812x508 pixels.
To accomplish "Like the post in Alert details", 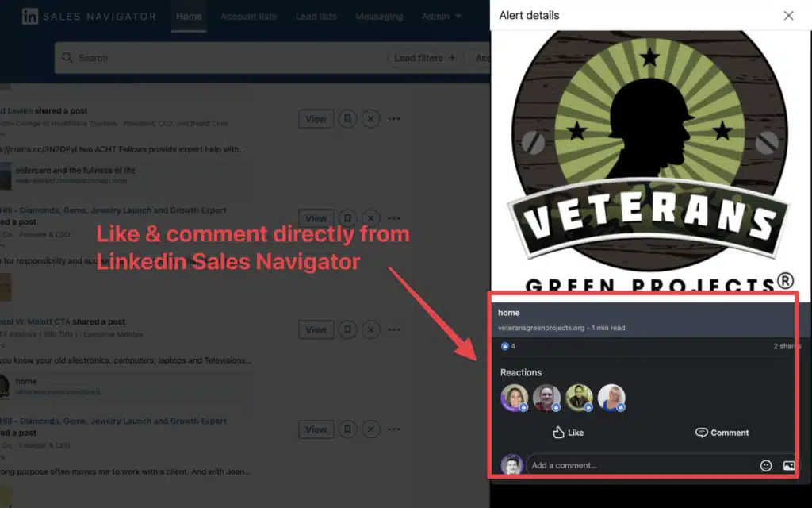I will click(568, 433).
